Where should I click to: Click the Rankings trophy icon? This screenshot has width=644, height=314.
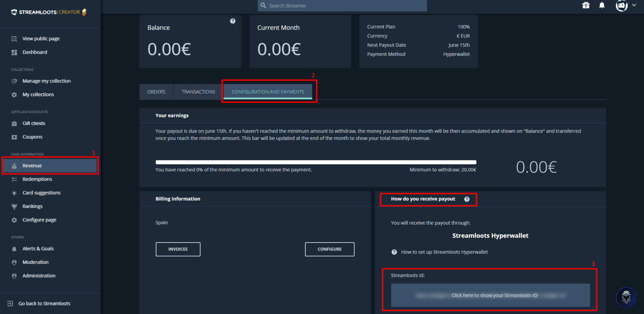click(14, 207)
